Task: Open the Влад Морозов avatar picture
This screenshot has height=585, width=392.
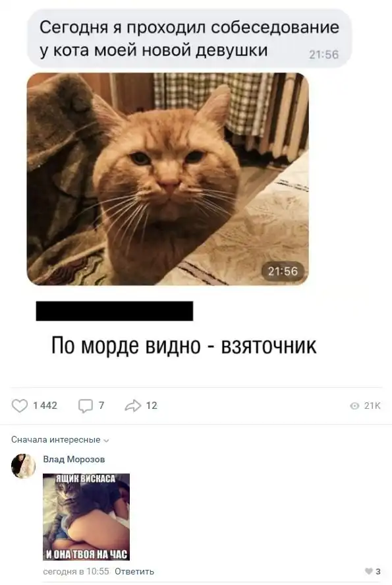Action: (x=23, y=466)
